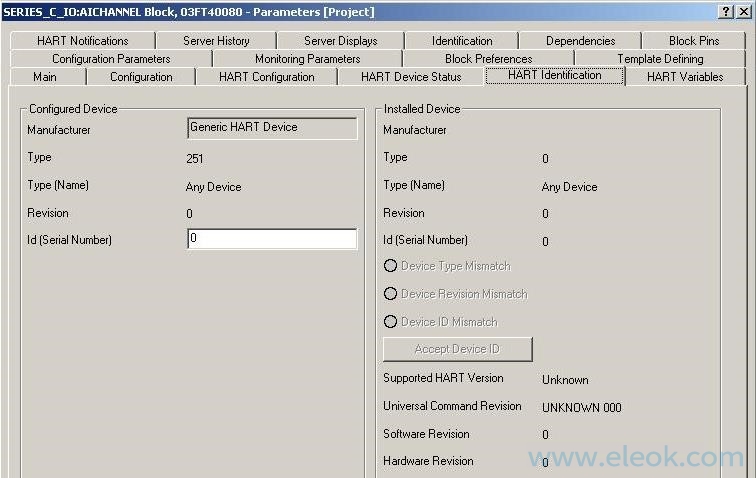Go to HART Configuration tab
The height and width of the screenshot is (478, 756).
pyautogui.click(x=266, y=77)
